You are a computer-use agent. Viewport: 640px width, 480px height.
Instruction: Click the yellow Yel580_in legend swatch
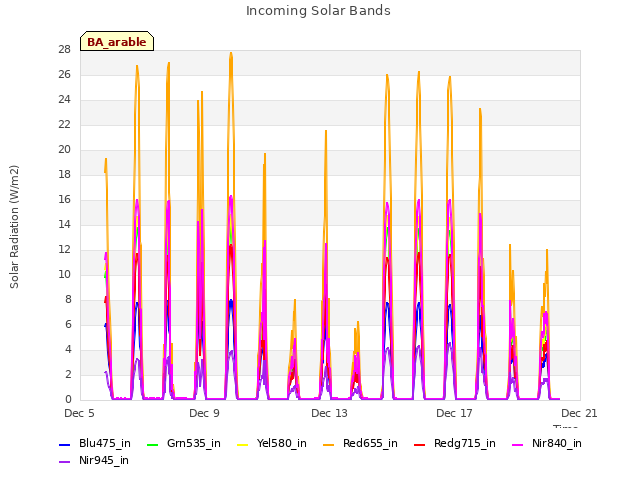[x=242, y=444]
